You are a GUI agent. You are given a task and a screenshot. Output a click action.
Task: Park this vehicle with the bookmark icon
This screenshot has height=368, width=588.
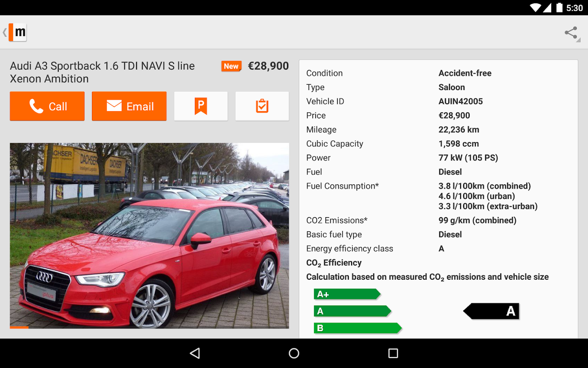click(201, 106)
